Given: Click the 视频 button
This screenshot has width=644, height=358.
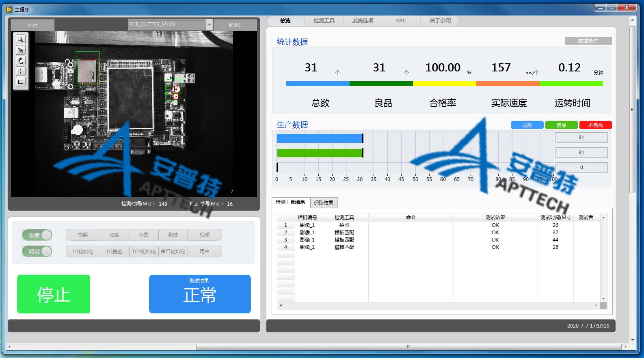Looking at the screenshot, I should coord(205,235).
